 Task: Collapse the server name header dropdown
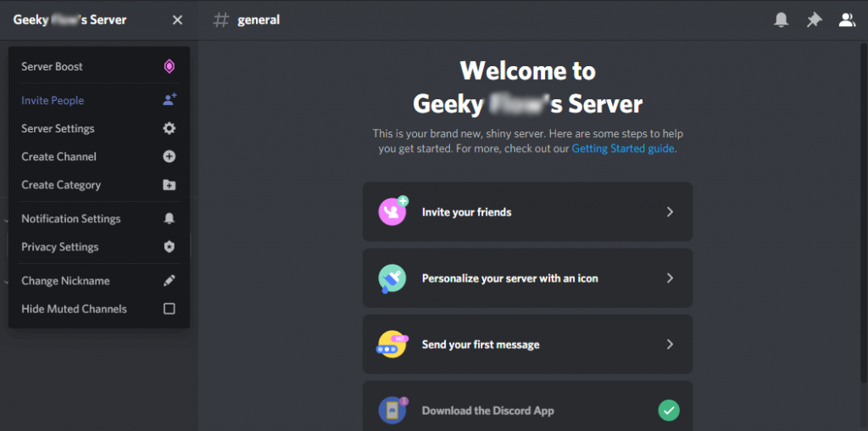pos(99,20)
